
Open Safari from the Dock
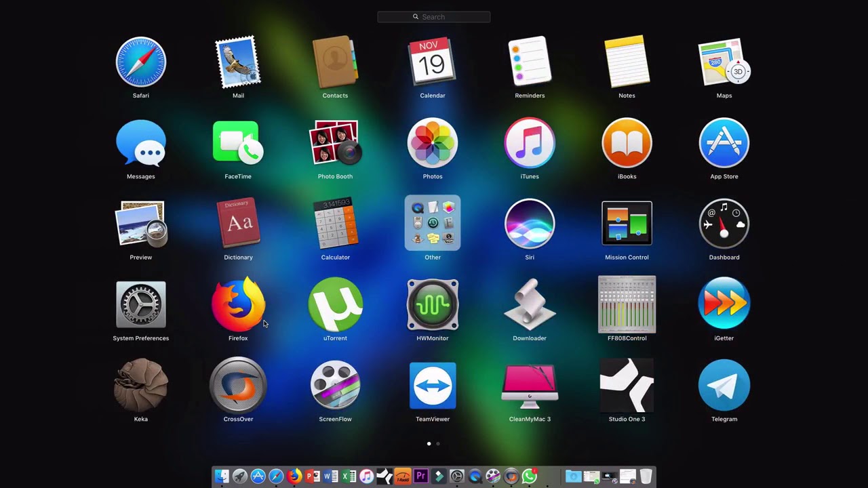coord(276,476)
